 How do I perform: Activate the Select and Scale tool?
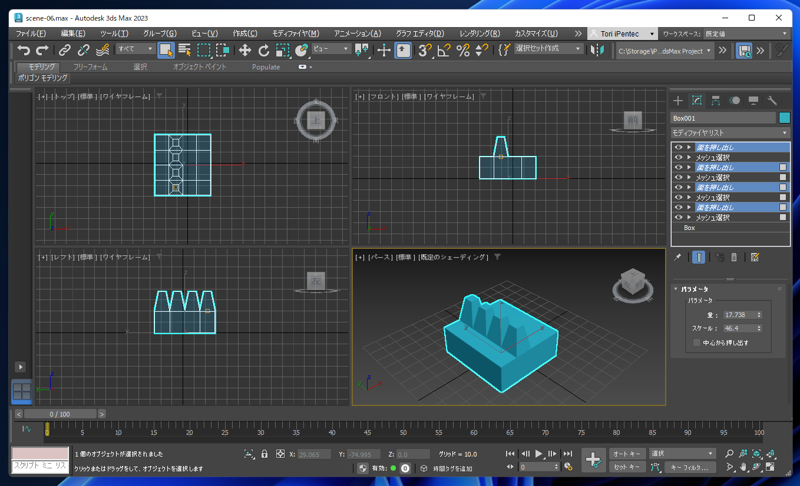click(282, 50)
